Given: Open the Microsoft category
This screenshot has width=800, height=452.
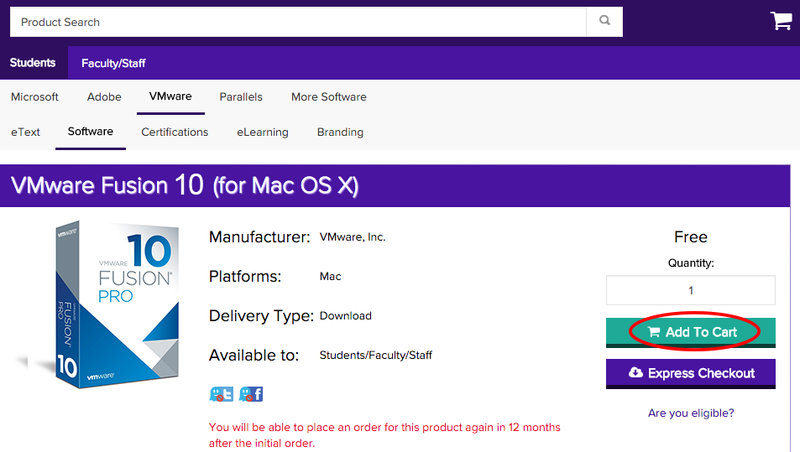Looking at the screenshot, I should coord(35,97).
